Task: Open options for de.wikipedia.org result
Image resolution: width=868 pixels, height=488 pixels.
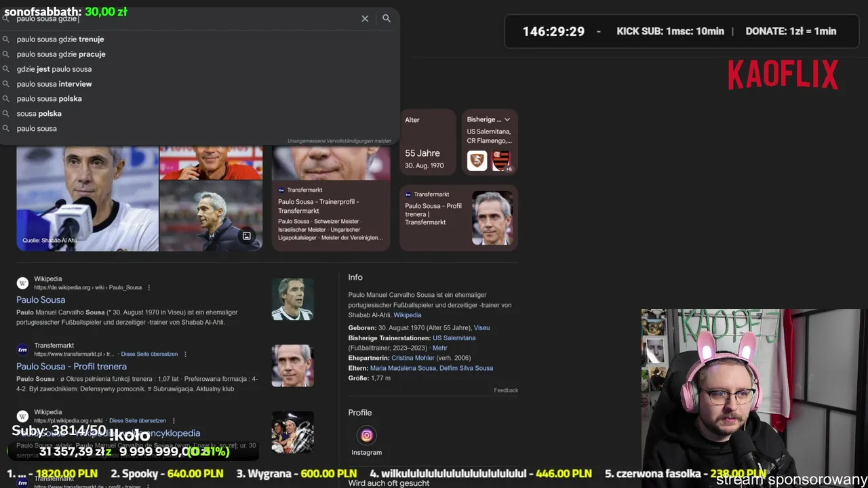Action: 149,287
